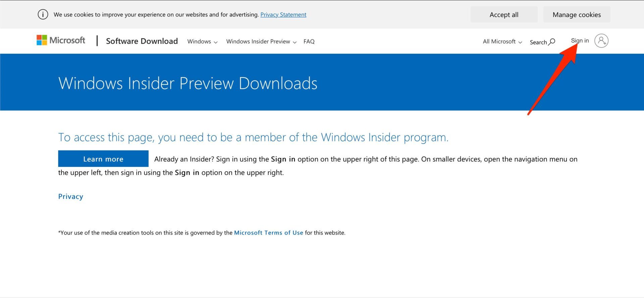The width and height of the screenshot is (644, 298).
Task: Open the Software Download home link
Action: [x=142, y=41]
